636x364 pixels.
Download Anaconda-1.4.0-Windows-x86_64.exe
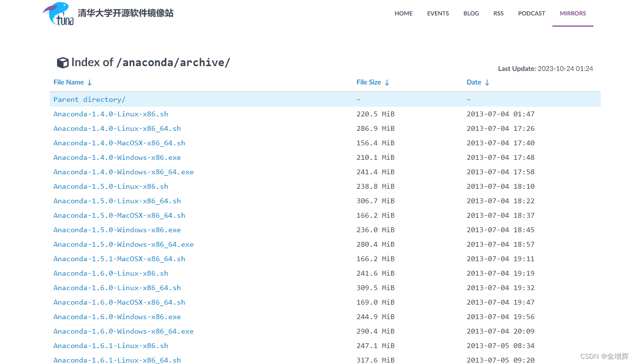tap(123, 172)
